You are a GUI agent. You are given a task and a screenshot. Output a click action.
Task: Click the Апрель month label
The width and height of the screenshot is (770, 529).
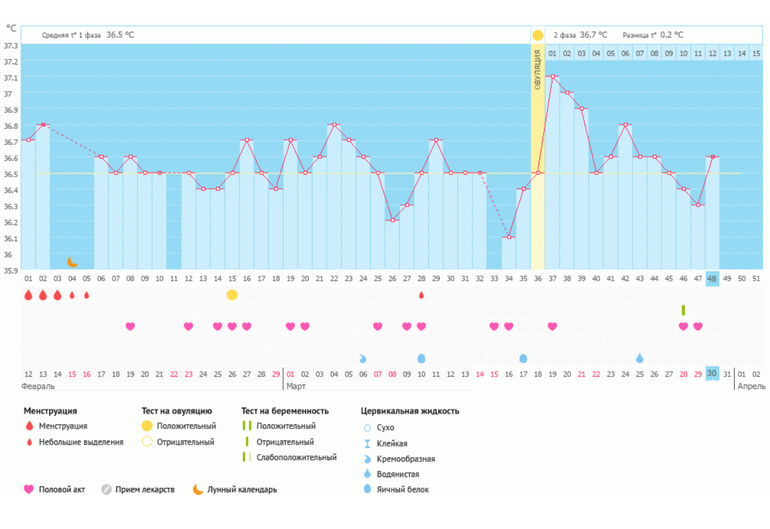[x=751, y=386]
